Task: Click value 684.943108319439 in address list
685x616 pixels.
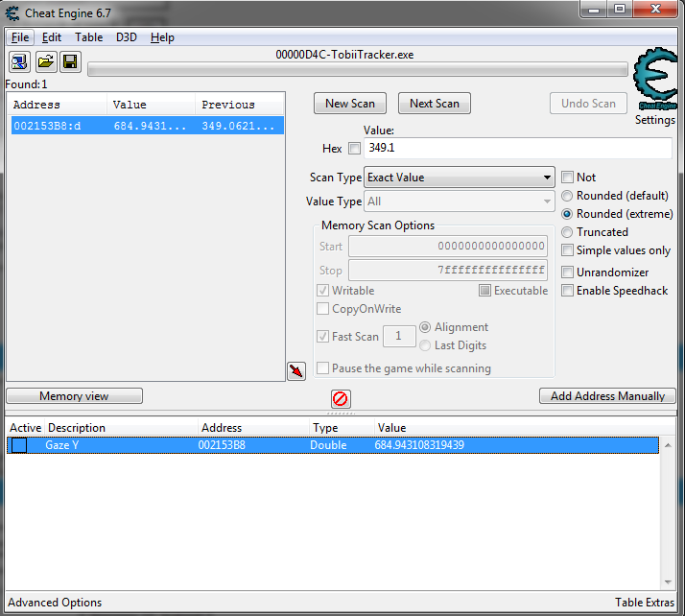Action: pyautogui.click(x=419, y=445)
